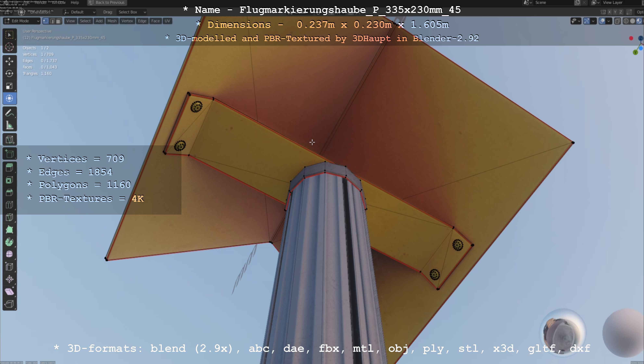Open the Select menu

click(85, 21)
